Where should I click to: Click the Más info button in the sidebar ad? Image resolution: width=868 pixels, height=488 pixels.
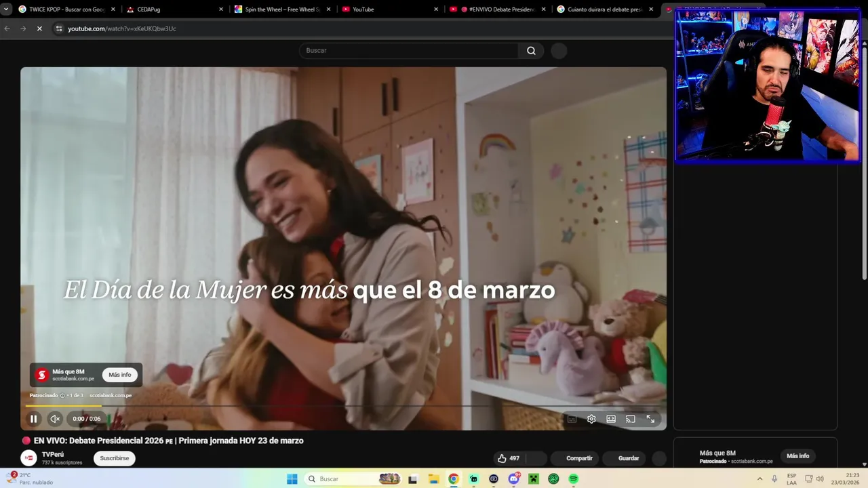click(x=797, y=456)
